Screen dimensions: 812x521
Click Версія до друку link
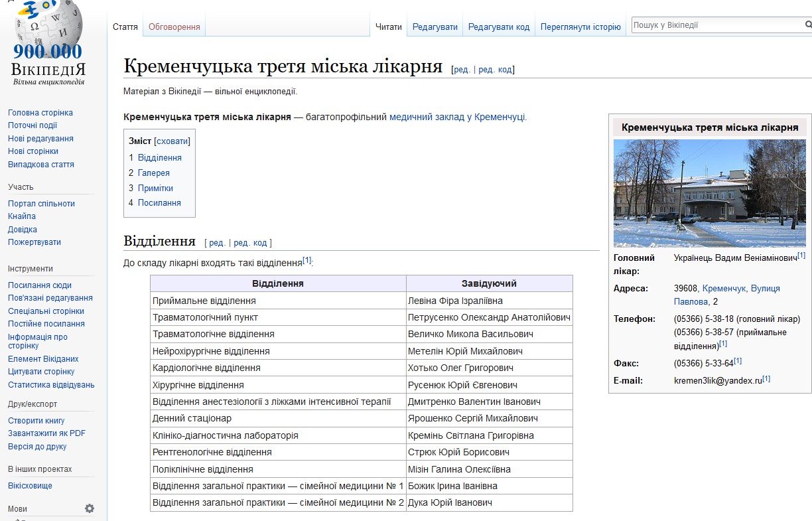coord(37,447)
